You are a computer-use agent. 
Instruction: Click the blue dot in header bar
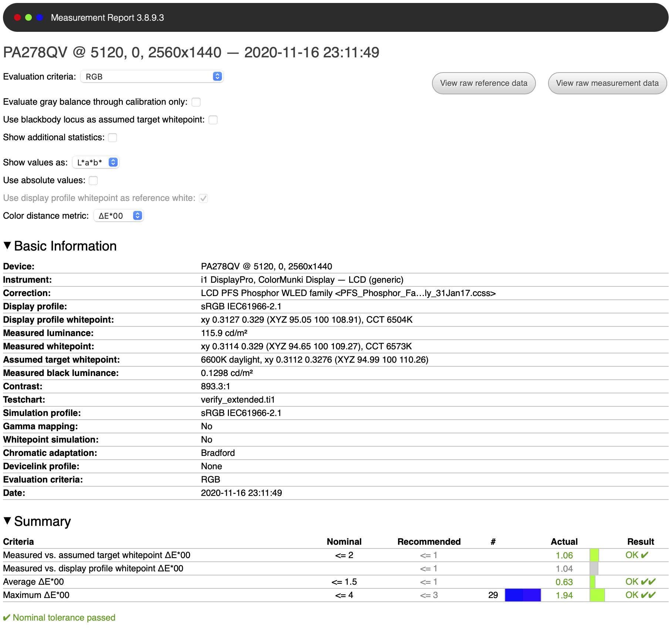pyautogui.click(x=40, y=17)
